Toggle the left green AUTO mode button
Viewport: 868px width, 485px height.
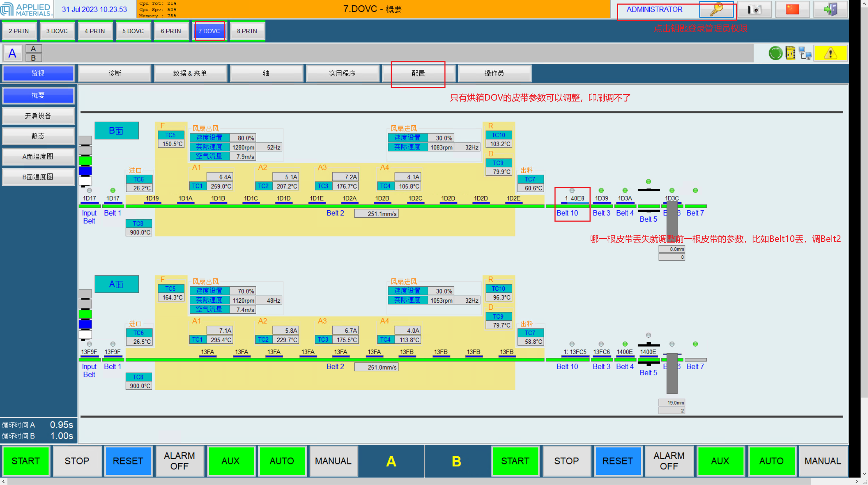tap(282, 461)
